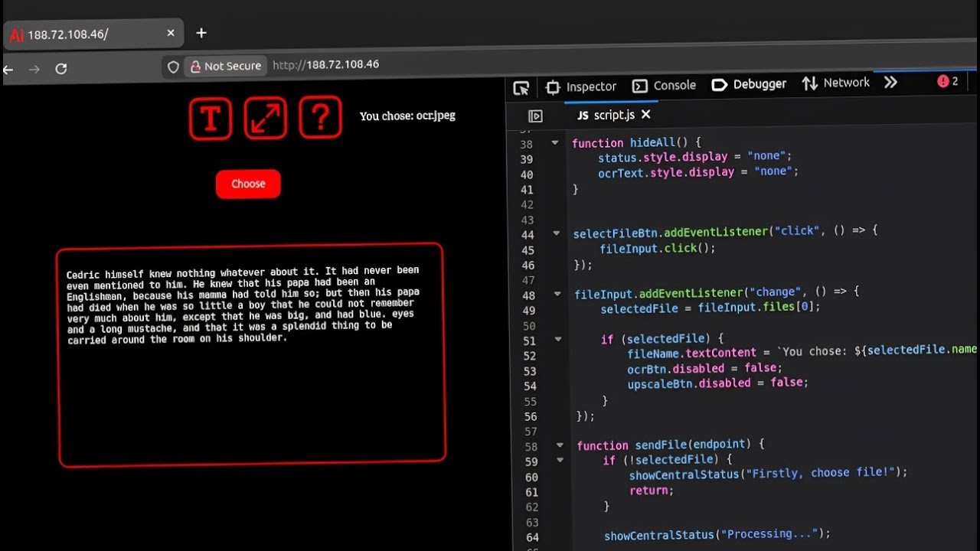Click the browser back arrow
The width and height of the screenshot is (980, 551).
tap(8, 70)
